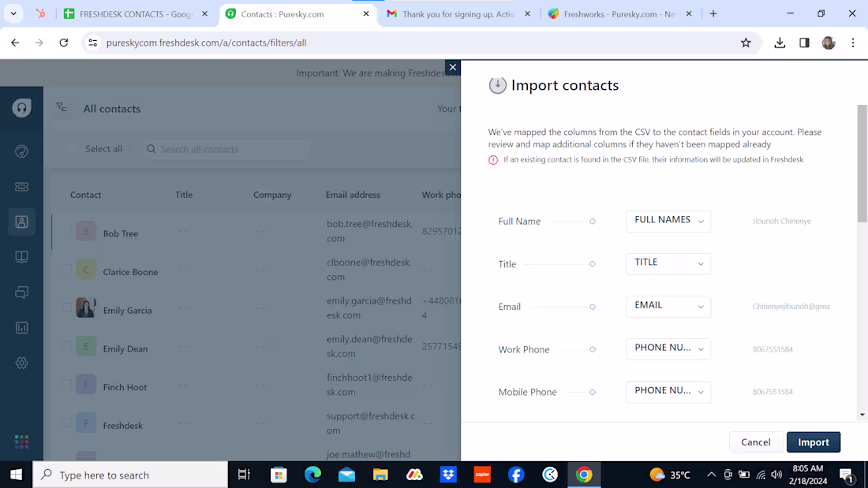Select the Dashboard icon at sidebar top
This screenshot has height=488, width=868.
click(x=21, y=151)
